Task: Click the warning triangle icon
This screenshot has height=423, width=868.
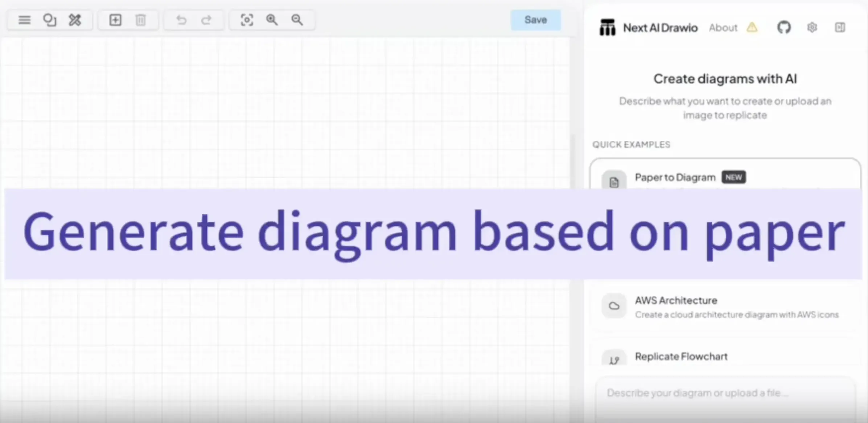Action: 752,28
